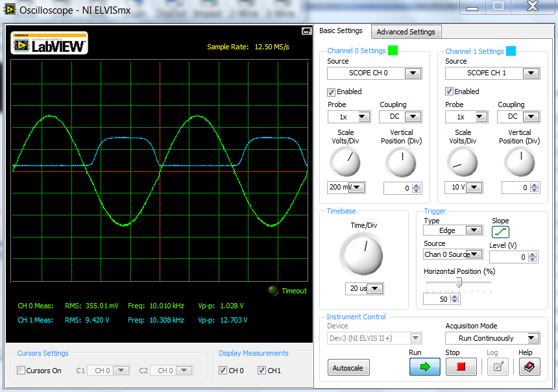558x392 pixels.
Task: Toggle the Channel 1 Enabled checkbox
Action: pos(450,92)
